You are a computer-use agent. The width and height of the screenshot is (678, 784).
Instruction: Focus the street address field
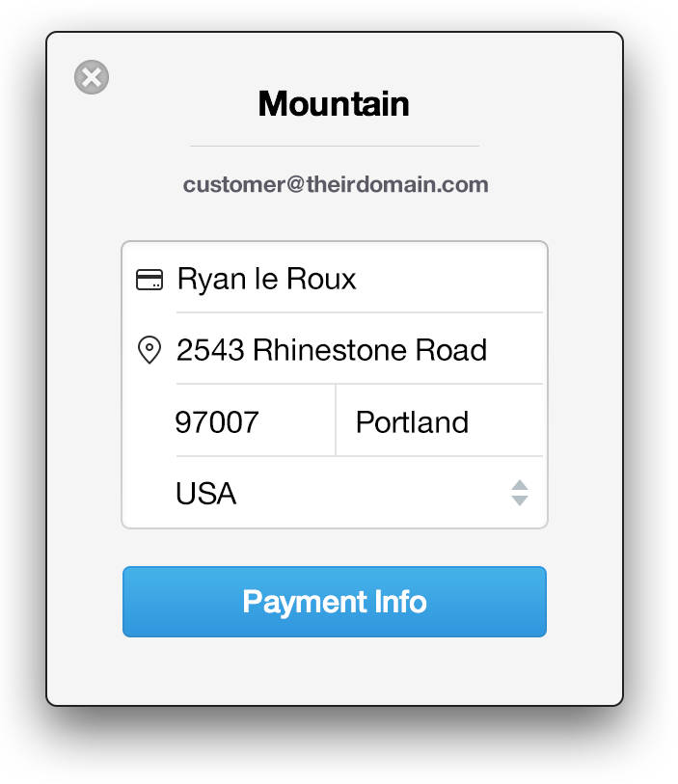[357, 349]
